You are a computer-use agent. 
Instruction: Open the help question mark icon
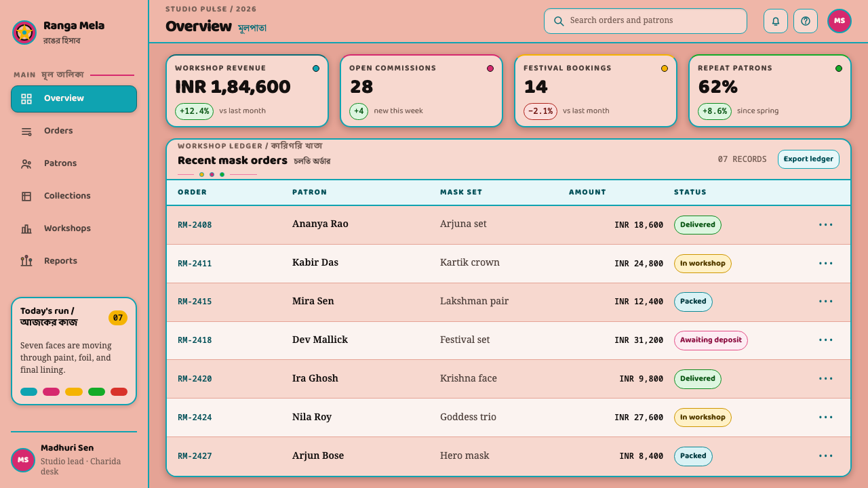point(806,21)
